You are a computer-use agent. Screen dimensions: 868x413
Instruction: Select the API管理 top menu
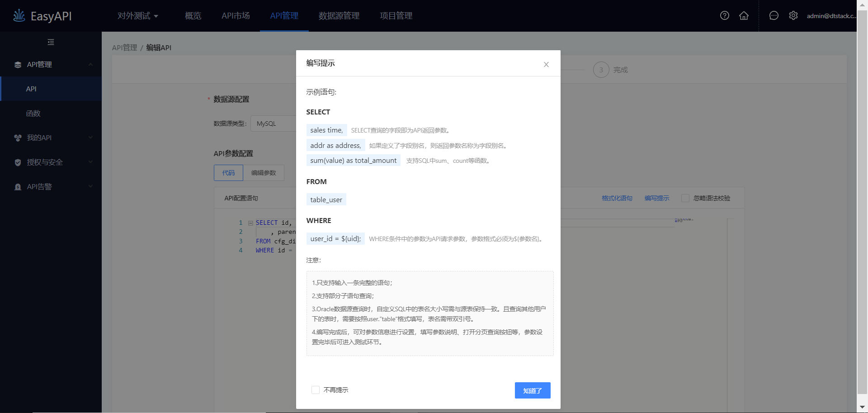284,16
